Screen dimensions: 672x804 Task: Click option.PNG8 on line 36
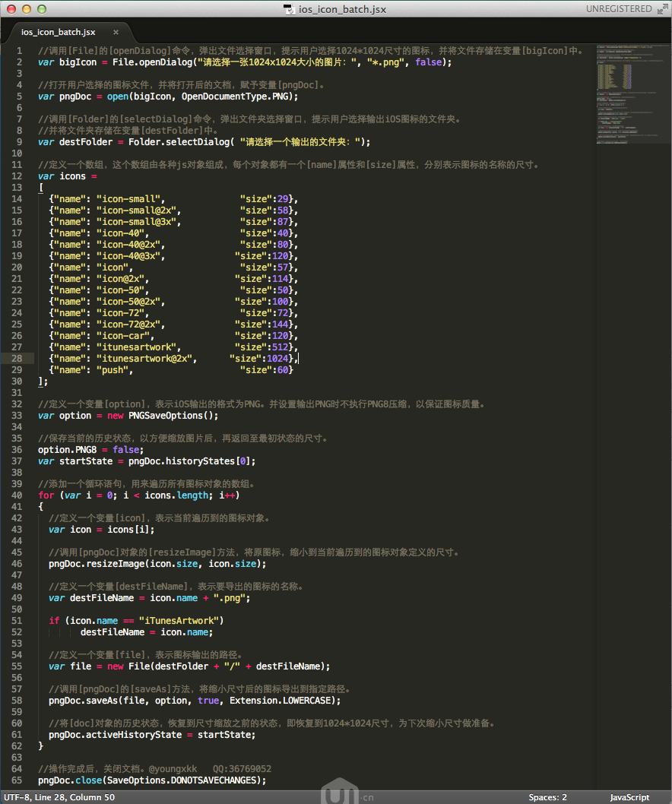tap(67, 450)
